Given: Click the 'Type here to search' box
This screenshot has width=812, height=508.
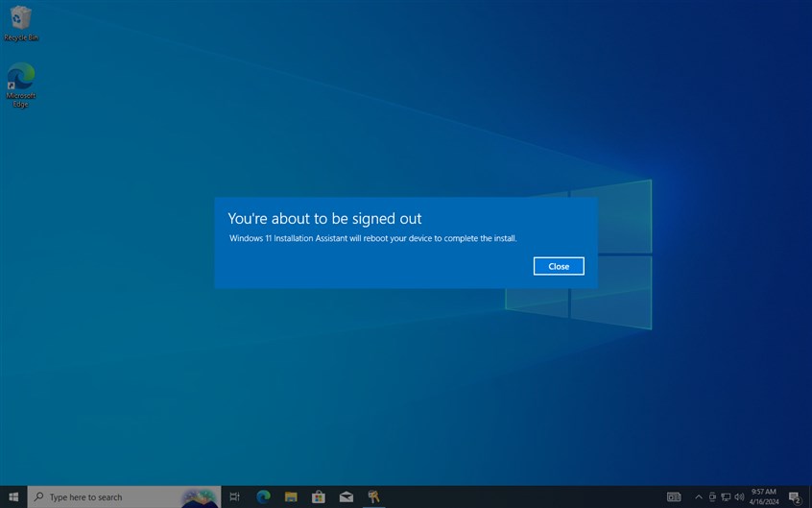Looking at the screenshot, I should click(124, 496).
